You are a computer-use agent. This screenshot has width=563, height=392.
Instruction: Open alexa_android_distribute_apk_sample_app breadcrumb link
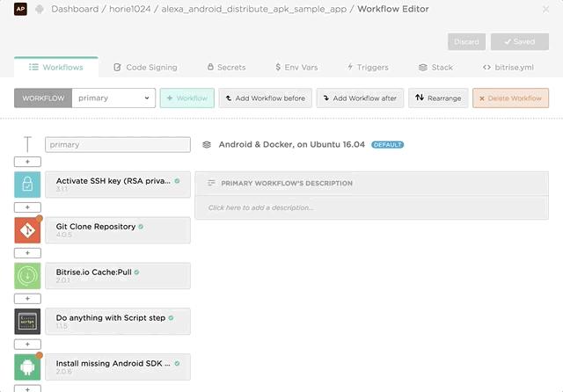(x=254, y=9)
